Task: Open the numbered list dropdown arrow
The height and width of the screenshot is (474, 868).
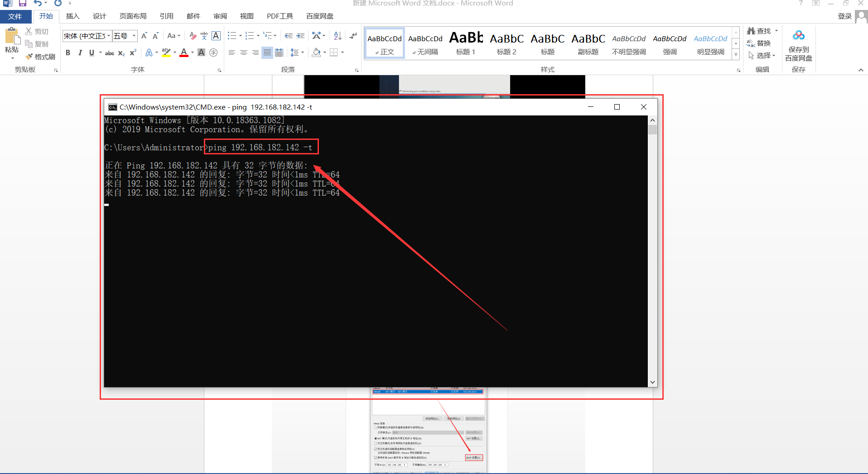Action: [258, 36]
